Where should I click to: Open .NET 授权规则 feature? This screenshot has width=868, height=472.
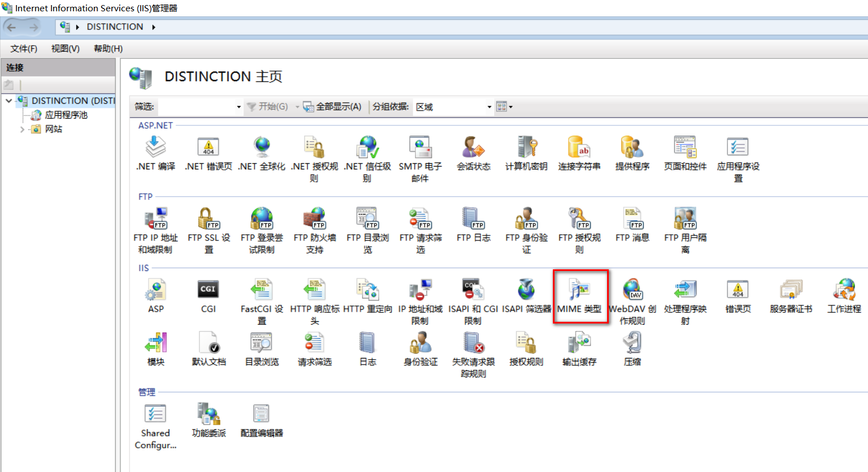pos(315,159)
